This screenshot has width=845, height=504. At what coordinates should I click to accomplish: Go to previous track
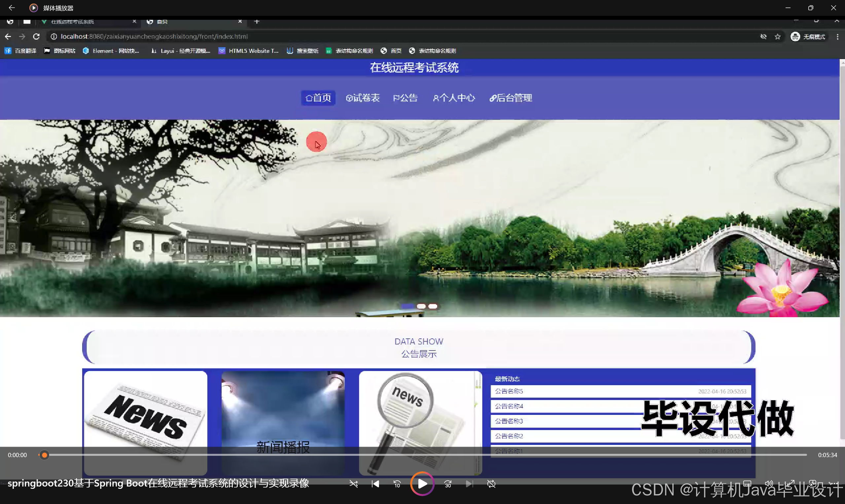(375, 484)
